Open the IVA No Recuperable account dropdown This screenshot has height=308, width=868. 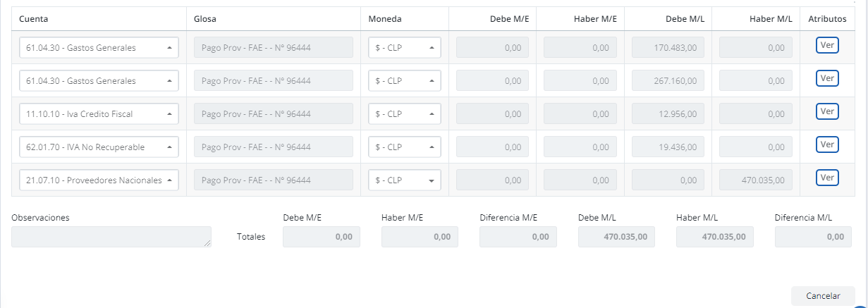click(99, 147)
